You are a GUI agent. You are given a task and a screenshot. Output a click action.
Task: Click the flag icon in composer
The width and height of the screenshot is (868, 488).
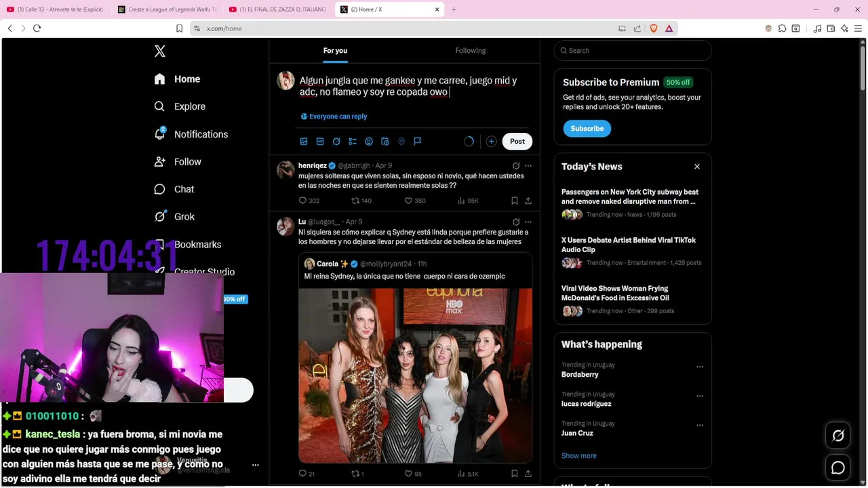coord(418,142)
